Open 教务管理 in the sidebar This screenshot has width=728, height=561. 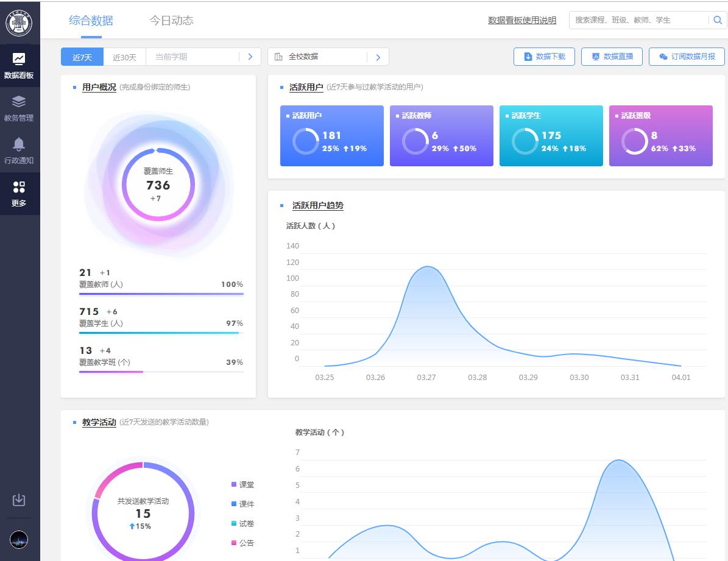[19, 102]
